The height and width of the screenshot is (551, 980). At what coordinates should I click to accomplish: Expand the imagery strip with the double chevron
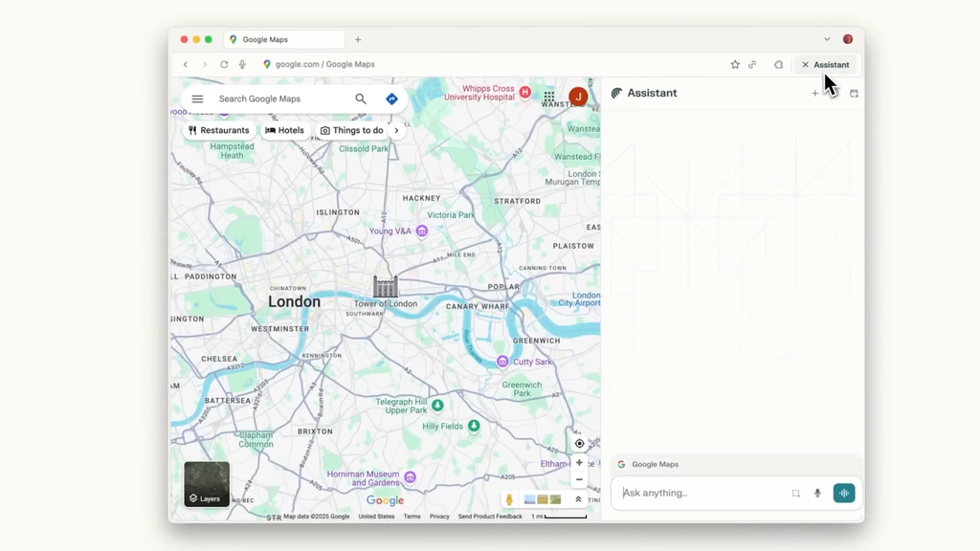click(x=578, y=499)
